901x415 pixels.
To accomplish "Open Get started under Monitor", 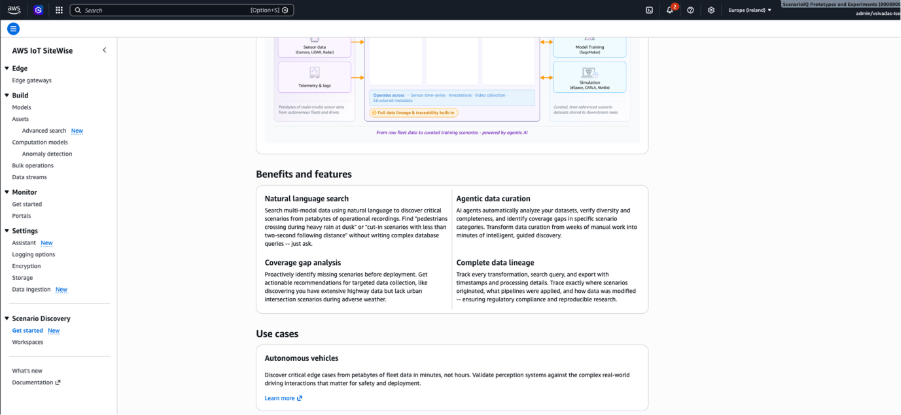I will coord(27,204).
